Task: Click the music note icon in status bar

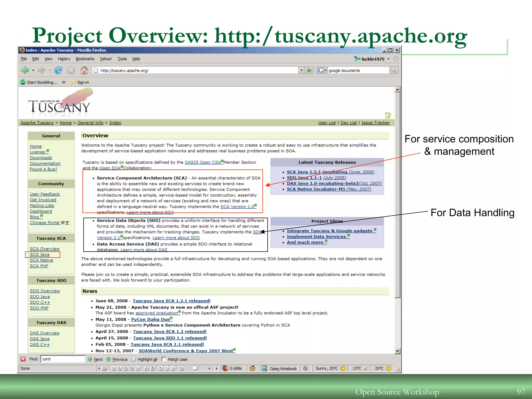Action: coord(104,368)
